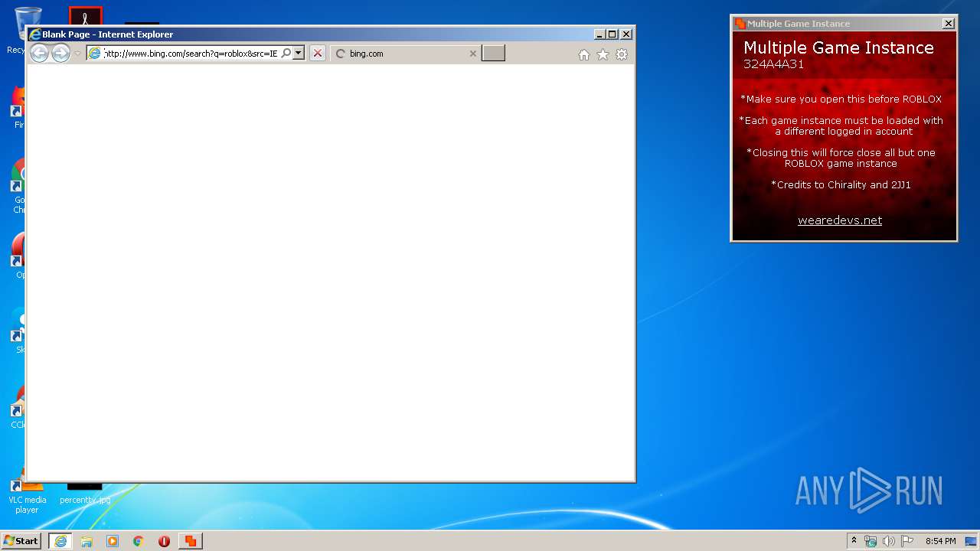This screenshot has width=980, height=551.
Task: Click Internet Explorer taskbar icon
Action: (60, 541)
